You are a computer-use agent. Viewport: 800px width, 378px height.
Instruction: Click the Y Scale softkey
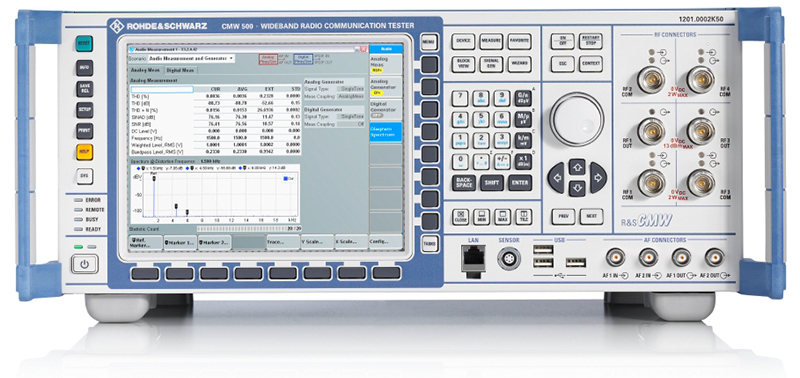click(317, 242)
